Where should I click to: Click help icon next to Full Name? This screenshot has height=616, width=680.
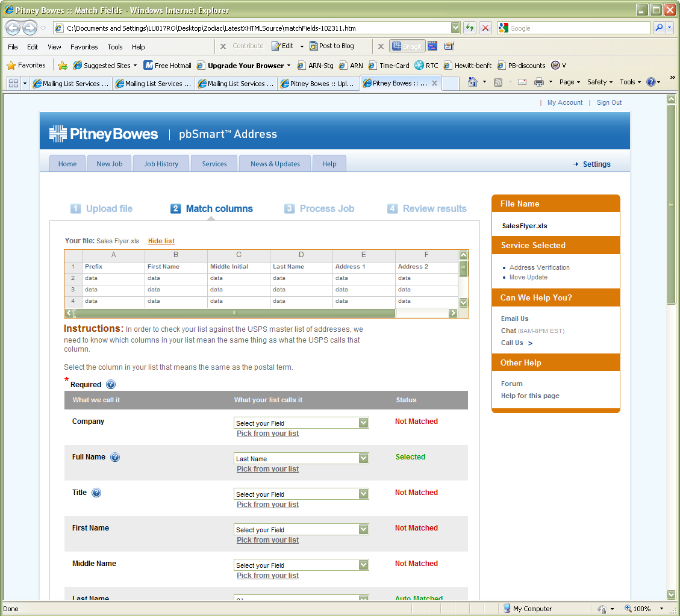115,458
